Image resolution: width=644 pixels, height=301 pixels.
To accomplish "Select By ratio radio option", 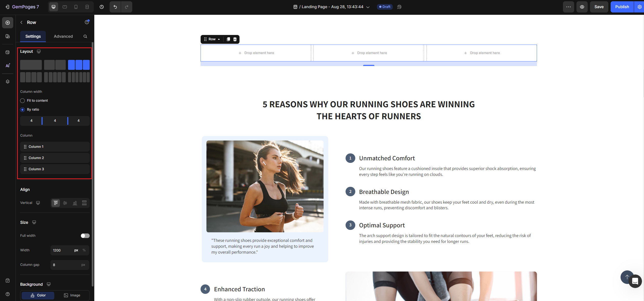I will [x=22, y=110].
